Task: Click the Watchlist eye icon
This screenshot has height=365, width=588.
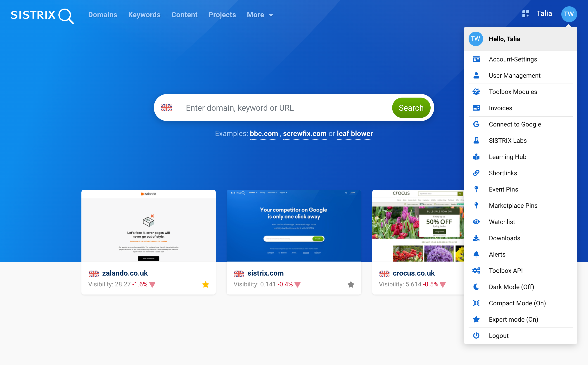Action: coord(476,222)
